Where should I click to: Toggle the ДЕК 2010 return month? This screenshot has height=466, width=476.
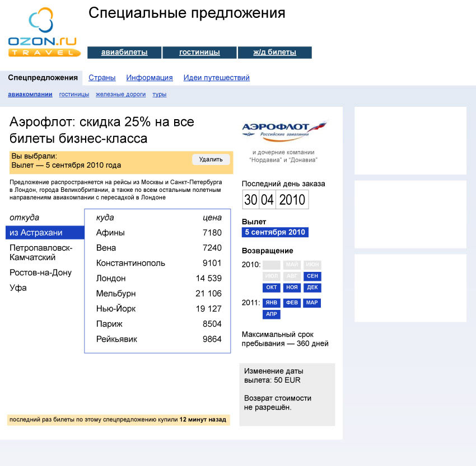pyautogui.click(x=312, y=288)
